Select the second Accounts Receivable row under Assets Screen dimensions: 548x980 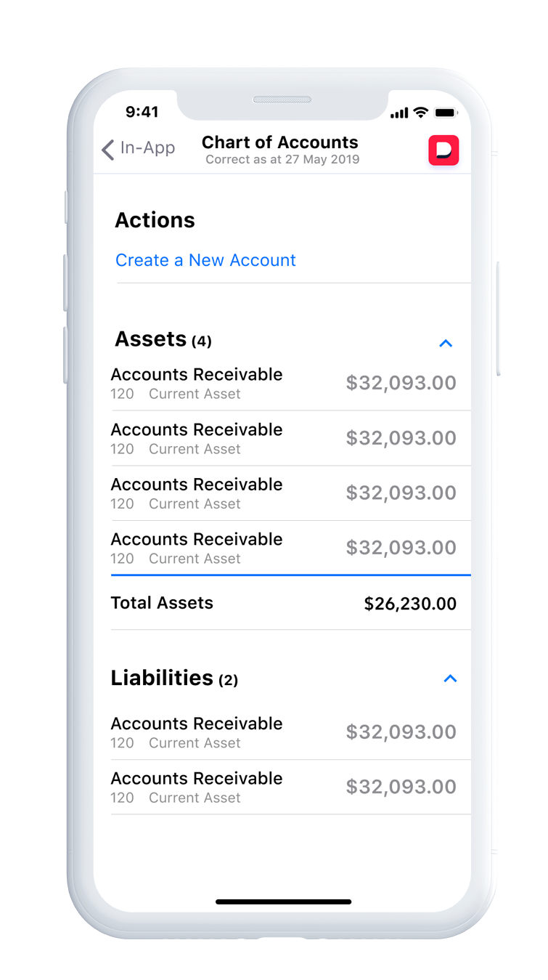coord(283,438)
